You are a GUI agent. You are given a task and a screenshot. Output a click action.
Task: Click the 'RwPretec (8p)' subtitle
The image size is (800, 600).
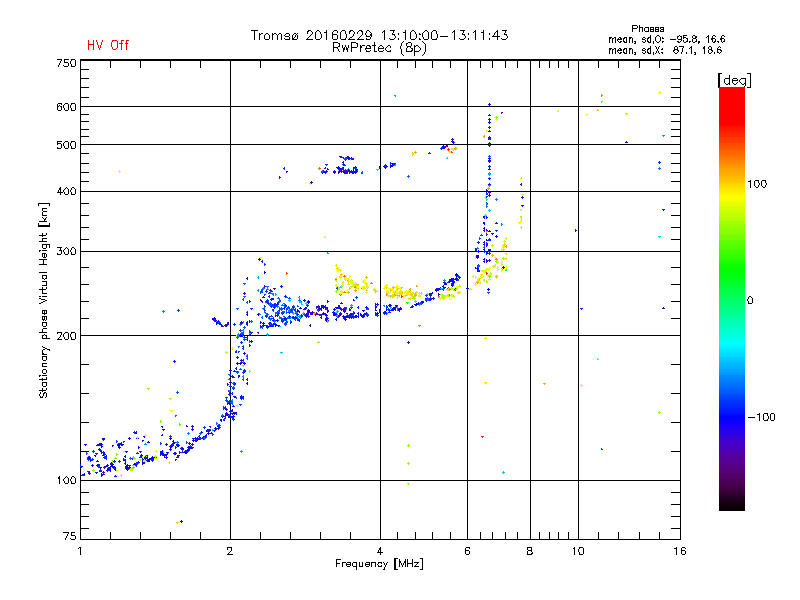(379, 48)
